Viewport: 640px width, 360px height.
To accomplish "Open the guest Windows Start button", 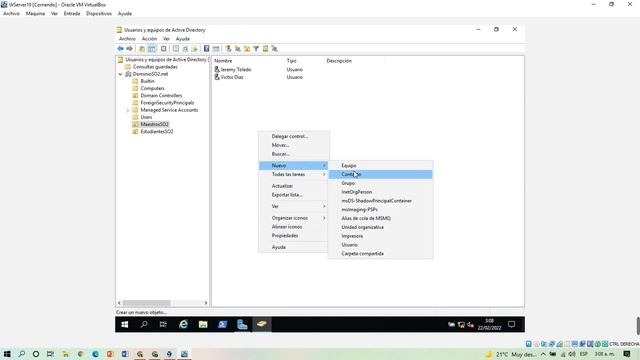I will click(x=125, y=324).
